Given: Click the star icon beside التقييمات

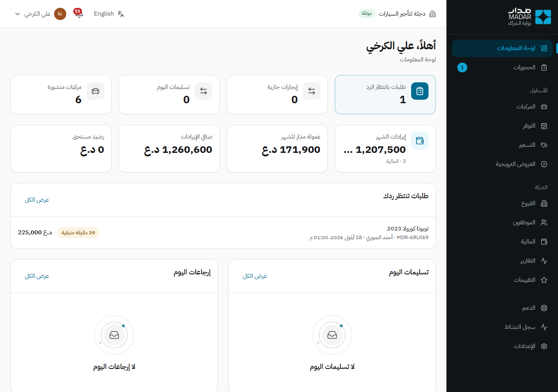Looking at the screenshot, I should click(544, 280).
